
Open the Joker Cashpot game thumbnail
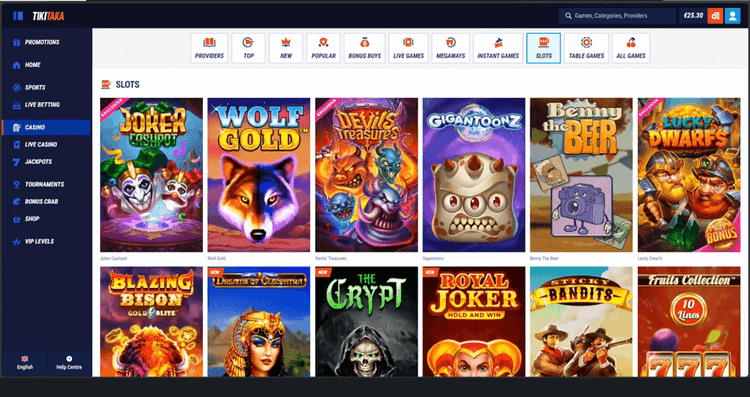[151, 175]
